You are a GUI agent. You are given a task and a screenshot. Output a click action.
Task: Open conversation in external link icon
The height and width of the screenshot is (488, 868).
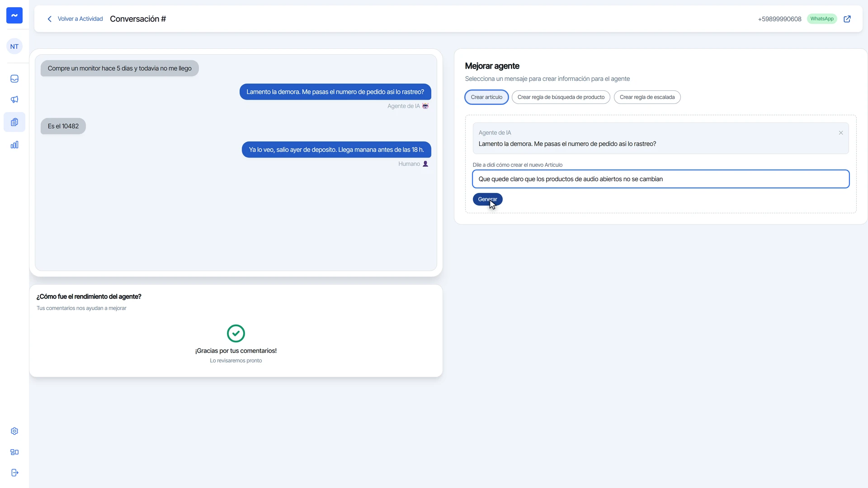(x=847, y=19)
